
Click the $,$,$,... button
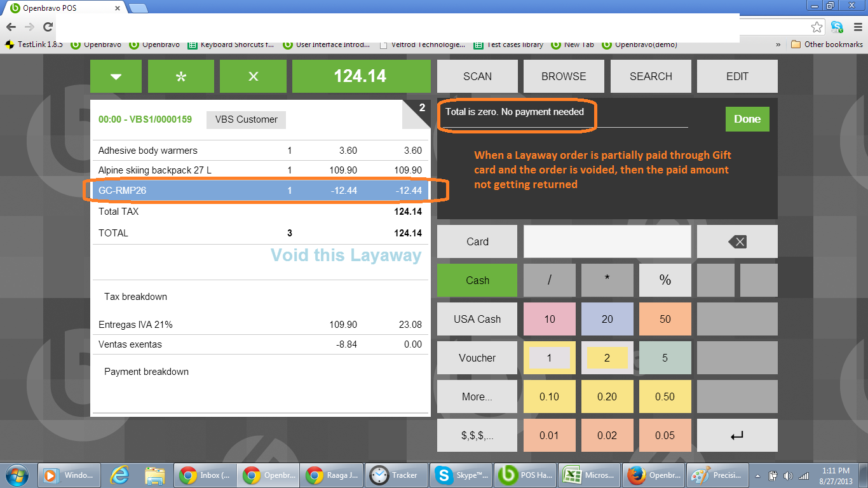click(x=477, y=435)
